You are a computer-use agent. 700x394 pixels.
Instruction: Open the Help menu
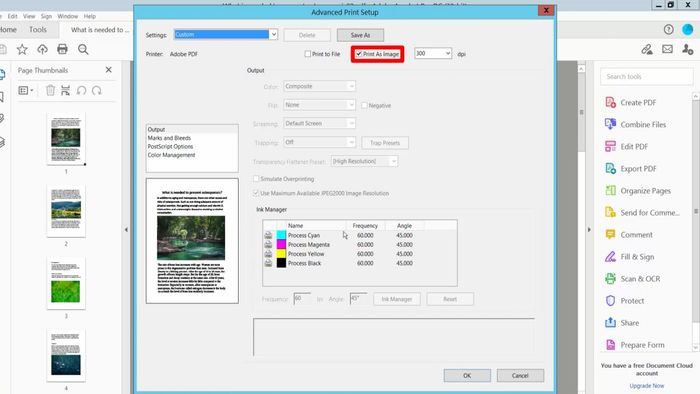point(90,16)
